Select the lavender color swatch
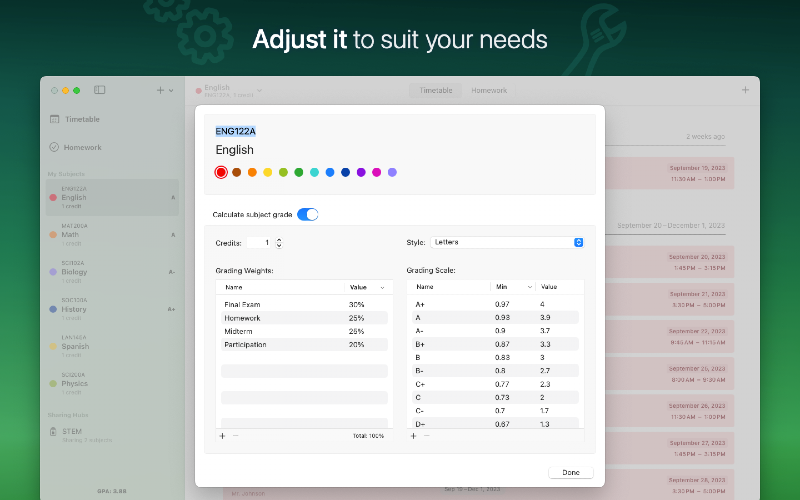 click(392, 172)
